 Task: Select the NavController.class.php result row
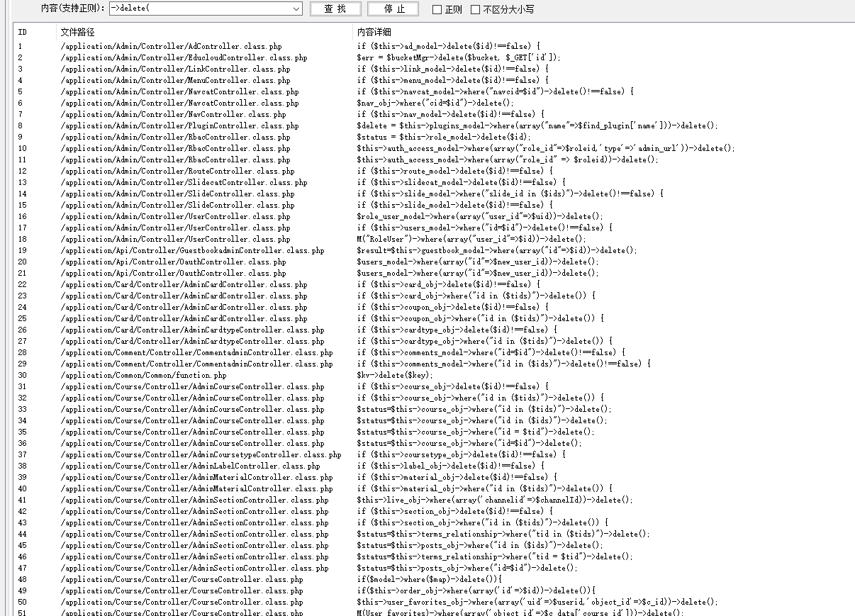[432, 114]
